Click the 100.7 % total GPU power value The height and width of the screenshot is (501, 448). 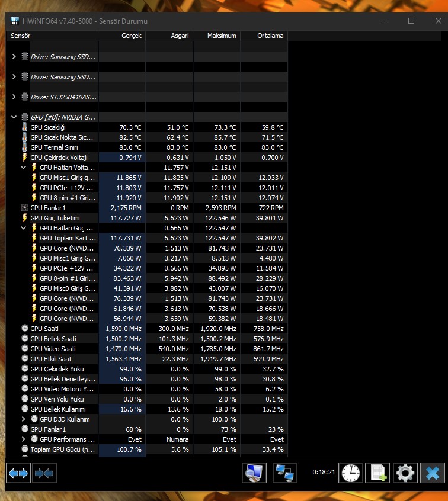pyautogui.click(x=129, y=449)
